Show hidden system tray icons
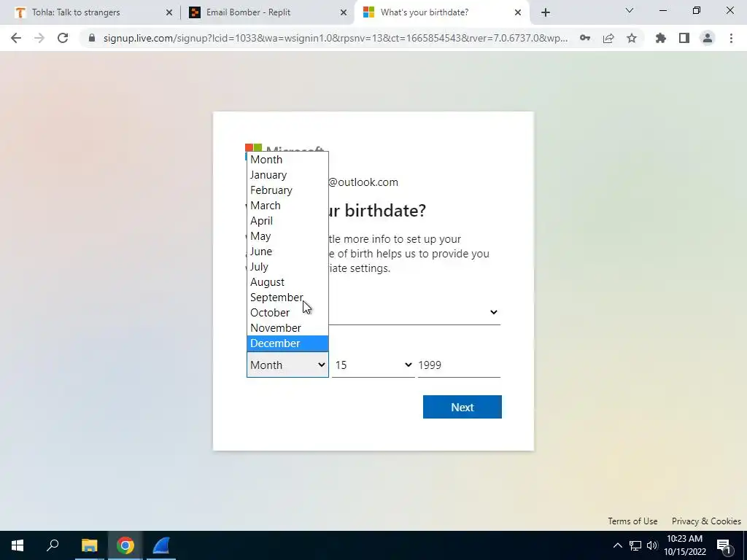The image size is (747, 560). point(617,545)
